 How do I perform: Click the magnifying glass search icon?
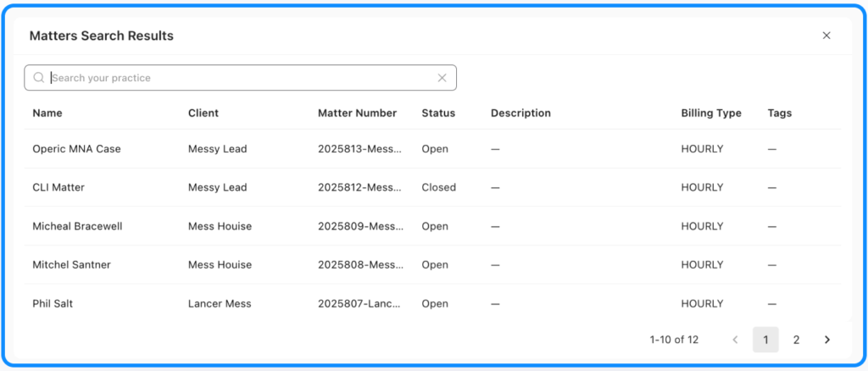tap(38, 78)
